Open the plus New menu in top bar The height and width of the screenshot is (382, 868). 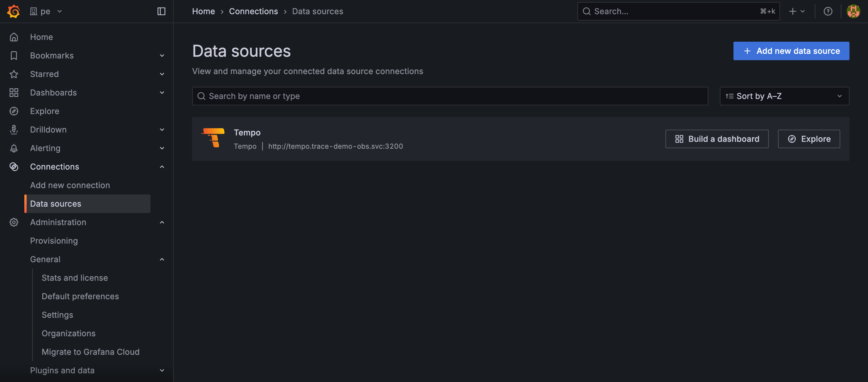coord(797,11)
